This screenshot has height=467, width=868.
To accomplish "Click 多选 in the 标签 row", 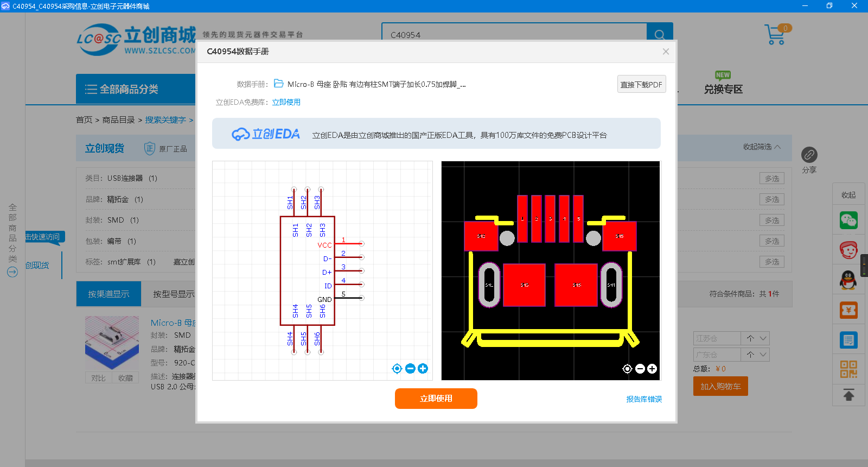I will click(772, 262).
